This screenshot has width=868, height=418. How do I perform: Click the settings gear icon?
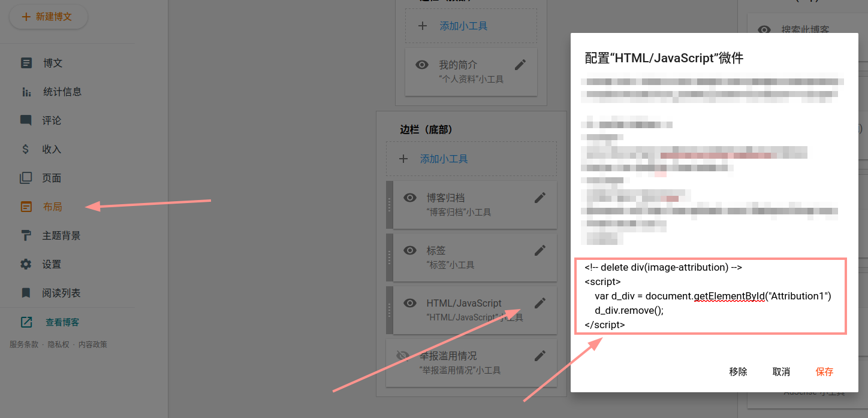click(26, 264)
